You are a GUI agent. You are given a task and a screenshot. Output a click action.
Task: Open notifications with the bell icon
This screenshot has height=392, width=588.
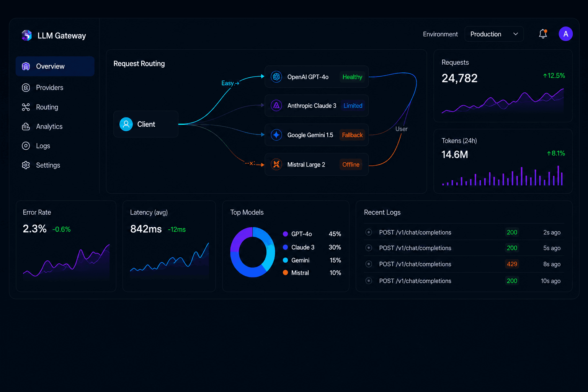[543, 34]
